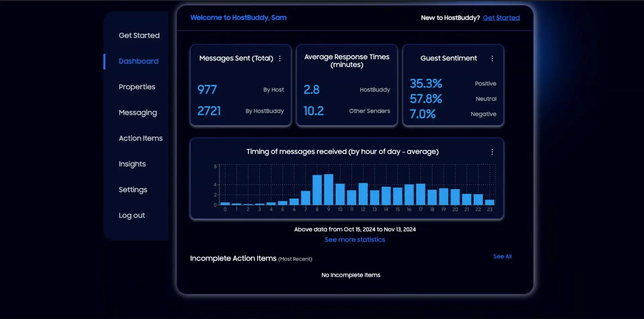
Task: Click the 977 By Host value
Action: (207, 89)
